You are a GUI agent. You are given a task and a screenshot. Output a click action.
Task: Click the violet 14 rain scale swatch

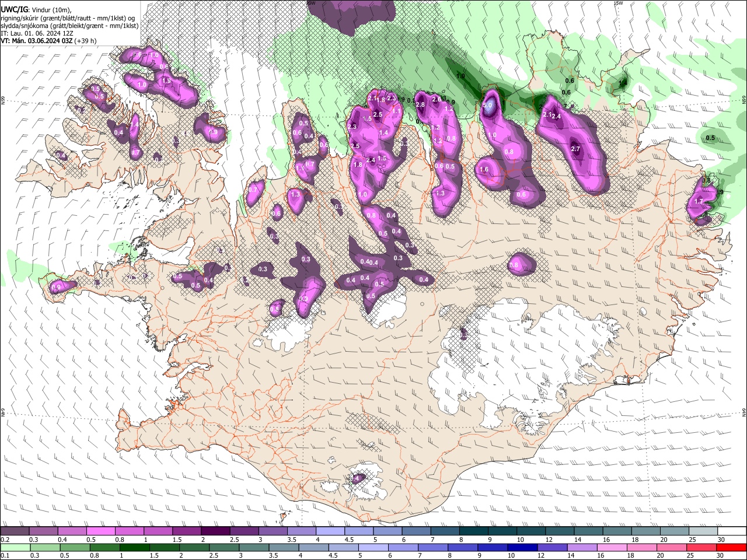tap(583, 548)
